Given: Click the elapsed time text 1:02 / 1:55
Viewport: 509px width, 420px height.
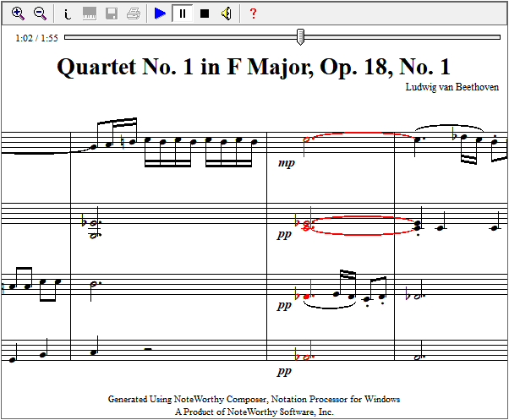Looking at the screenshot, I should (x=36, y=38).
